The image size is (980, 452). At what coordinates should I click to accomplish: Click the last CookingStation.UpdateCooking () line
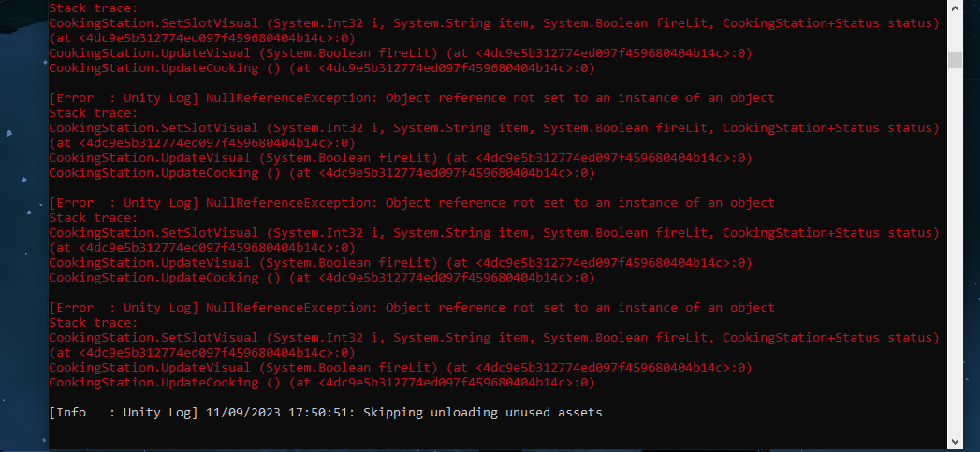(x=321, y=382)
